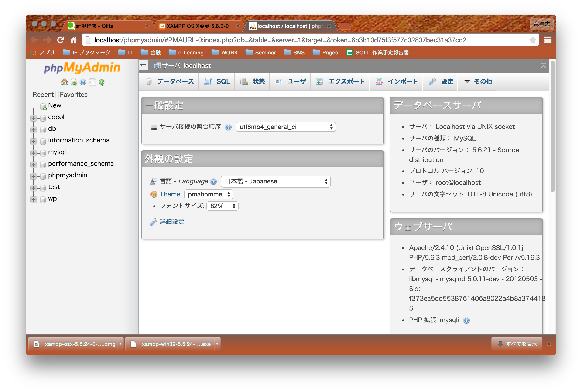Open the utf8mb4_general_ci collation dropdown
The image size is (582, 392).
[285, 127]
